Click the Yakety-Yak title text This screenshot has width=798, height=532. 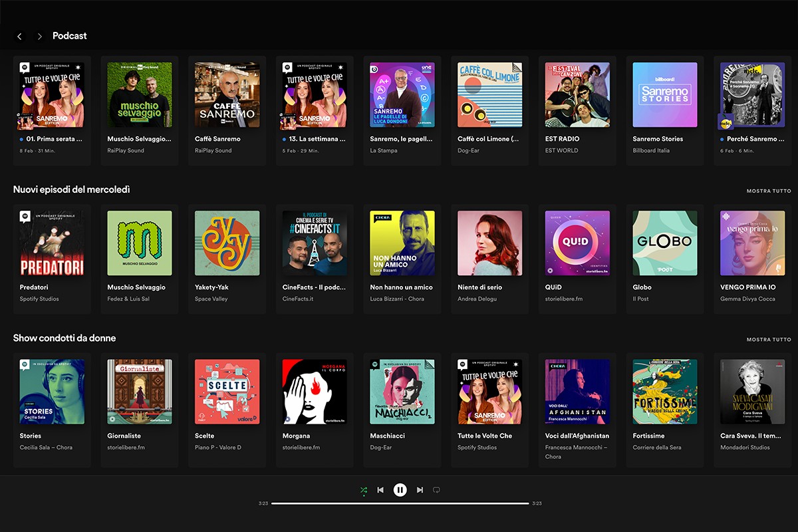(213, 287)
